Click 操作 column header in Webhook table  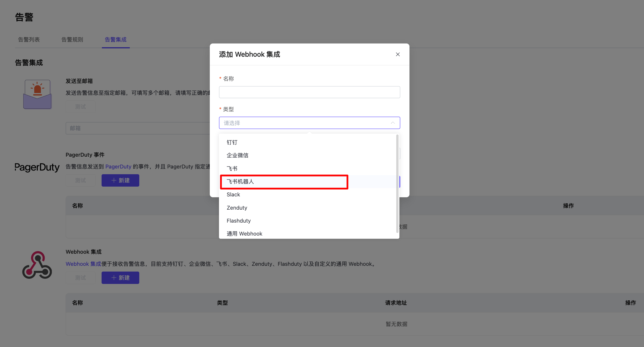(x=630, y=303)
